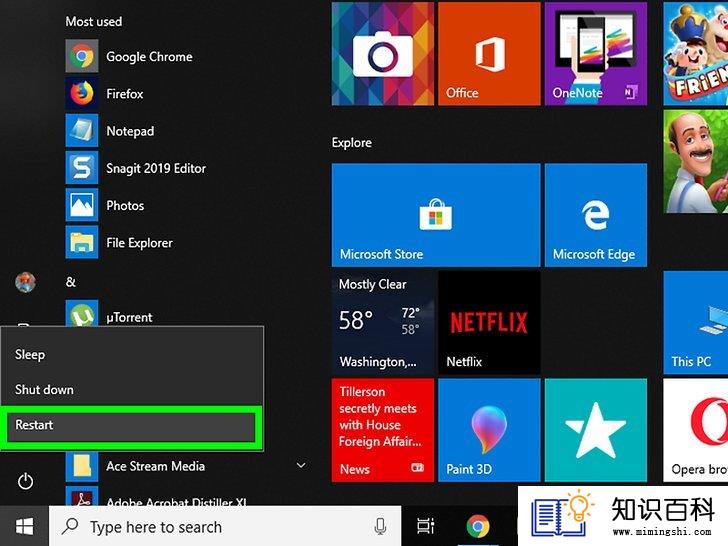Launch Firefox from the app list
This screenshot has width=728, height=546.
[x=186, y=93]
